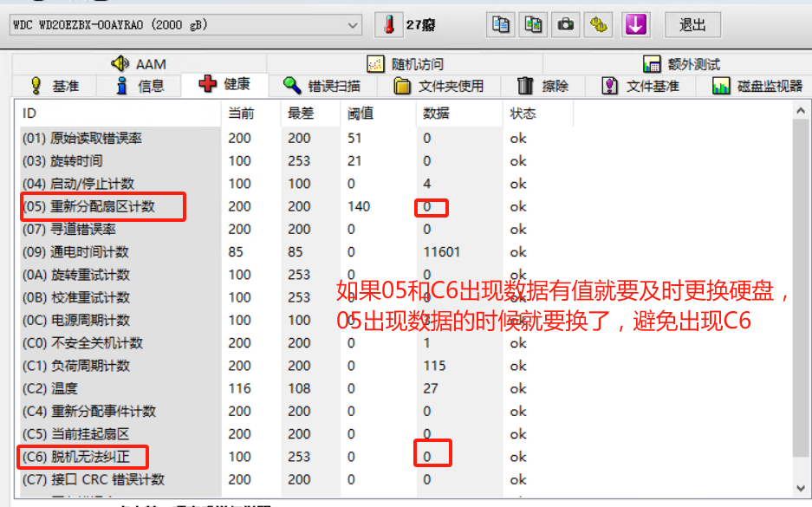Select the 健康 tab
The width and height of the screenshot is (812, 507).
pos(224,84)
